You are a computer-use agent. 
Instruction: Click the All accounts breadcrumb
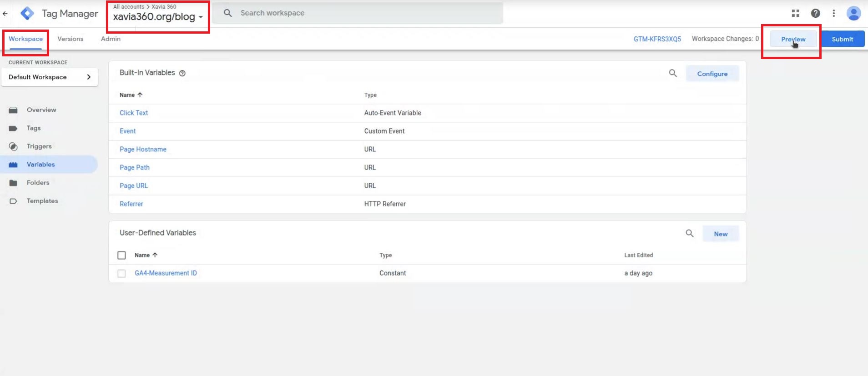129,7
